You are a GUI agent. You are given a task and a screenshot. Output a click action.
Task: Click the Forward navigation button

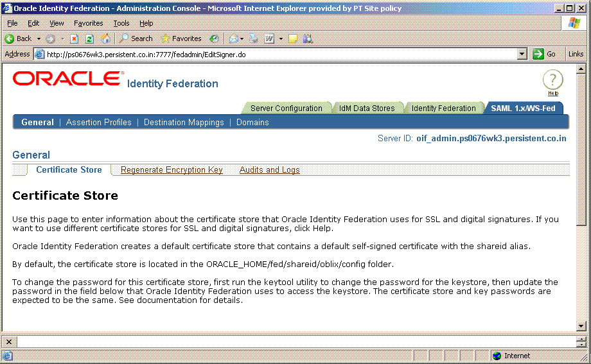51,39
